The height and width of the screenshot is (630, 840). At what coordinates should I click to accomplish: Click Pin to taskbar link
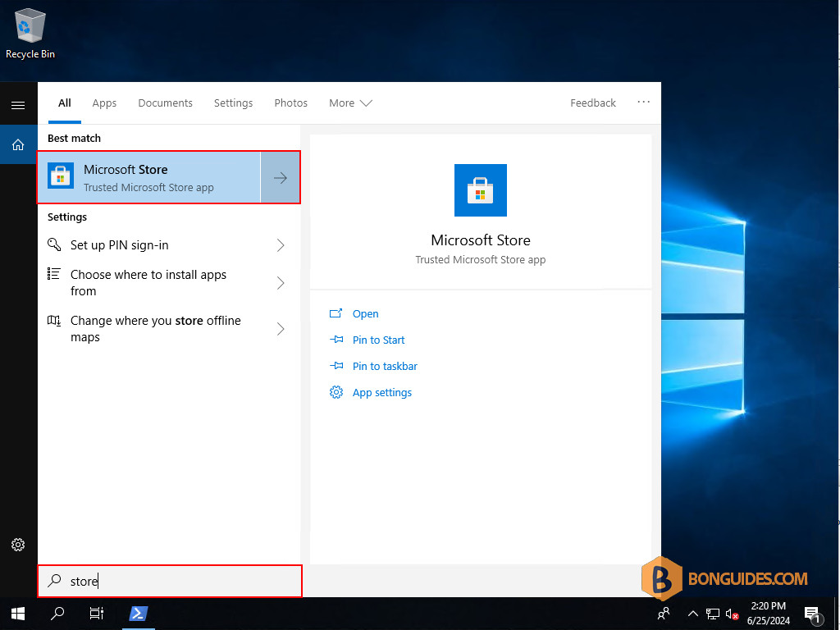pyautogui.click(x=385, y=367)
